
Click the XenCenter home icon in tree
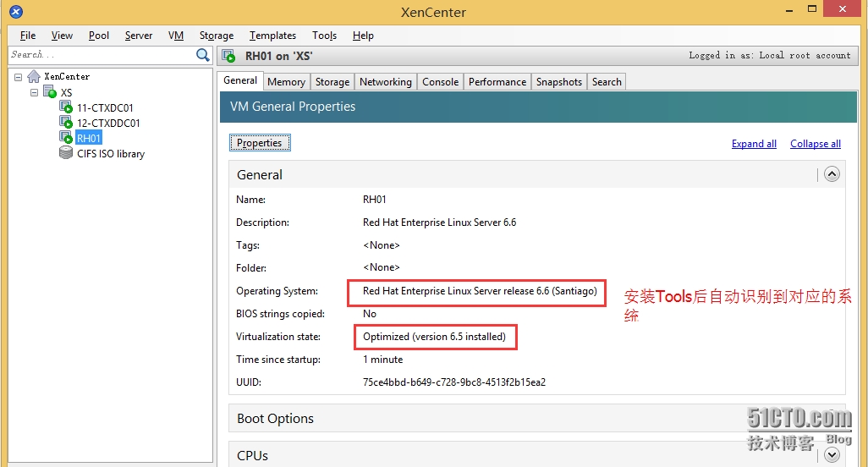34,76
